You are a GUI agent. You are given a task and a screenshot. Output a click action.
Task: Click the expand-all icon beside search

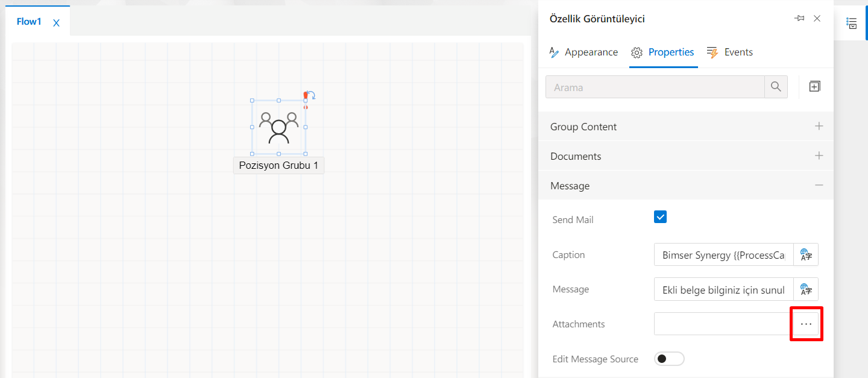pos(814,87)
